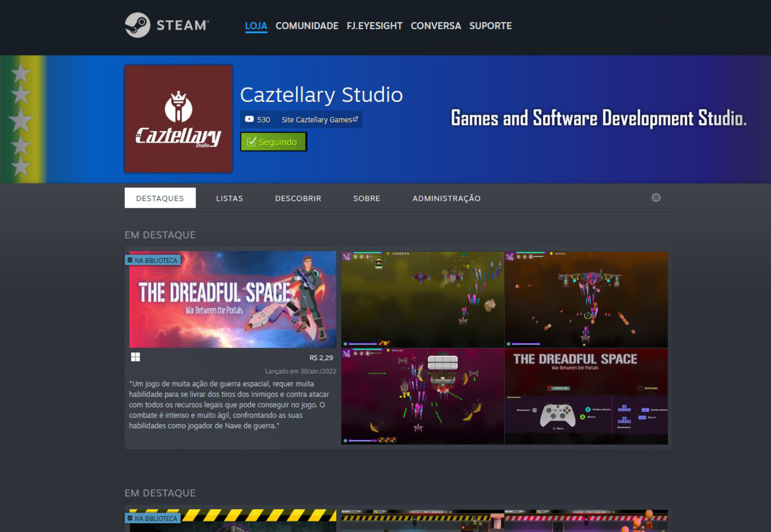
Task: Click the Steam logo icon
Action: [137, 25]
